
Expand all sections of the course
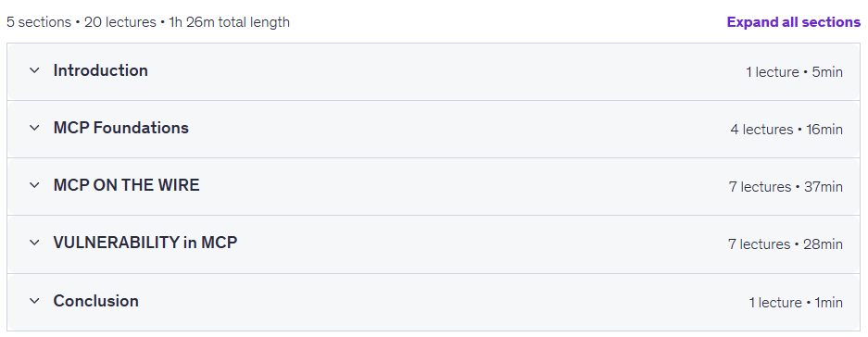pyautogui.click(x=793, y=22)
